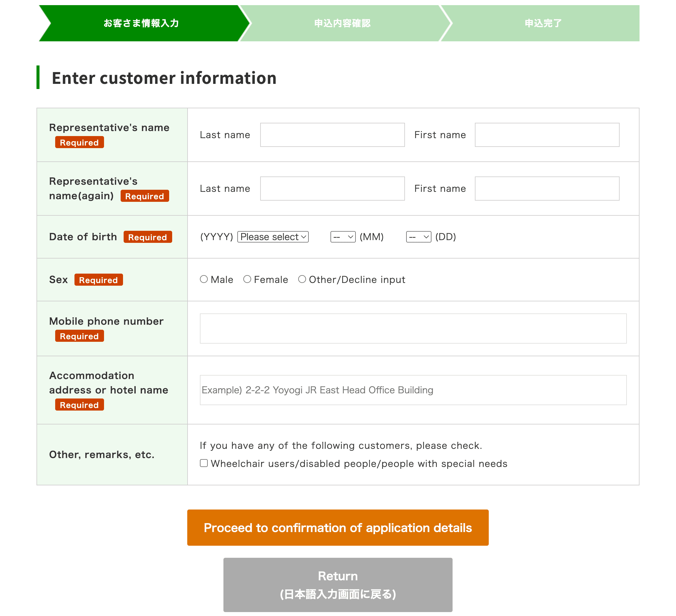Open the birth year Please select dropdown
The width and height of the screenshot is (676, 616).
click(273, 237)
